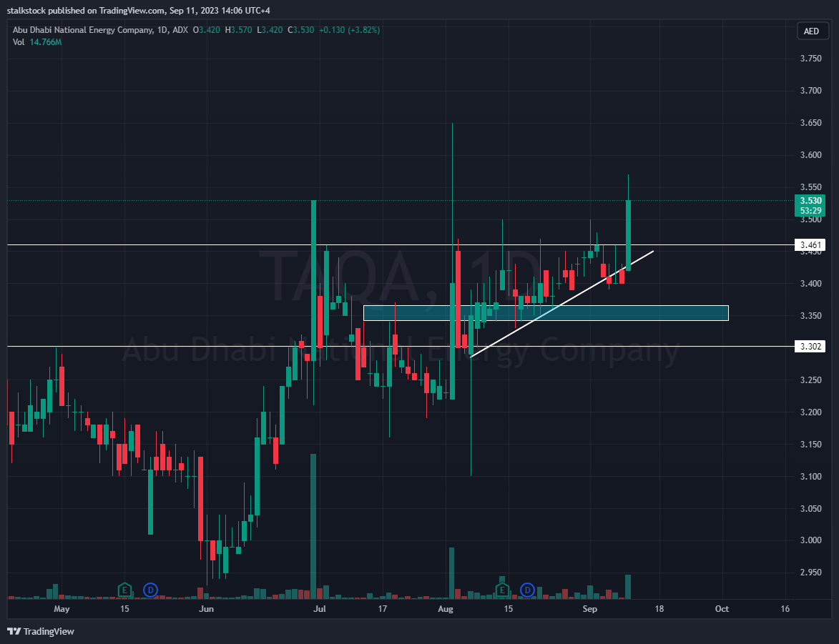Click the 3.350 price axis label
The height and width of the screenshot is (644, 839).
pyautogui.click(x=810, y=316)
